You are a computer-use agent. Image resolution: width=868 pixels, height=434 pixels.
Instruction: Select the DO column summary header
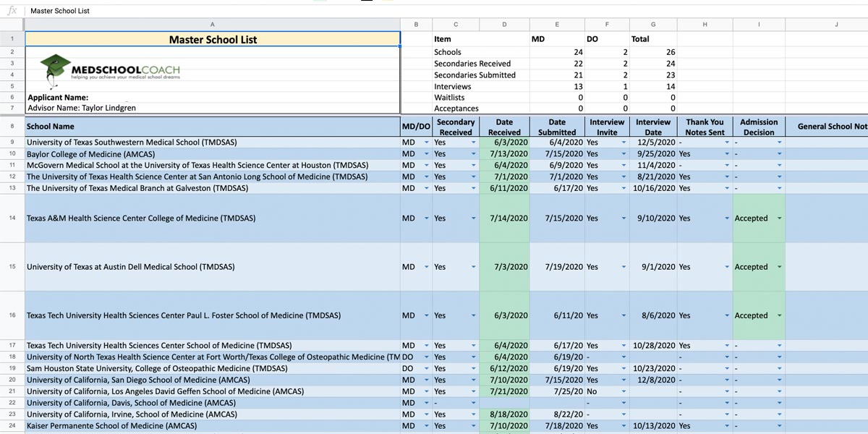(x=607, y=39)
